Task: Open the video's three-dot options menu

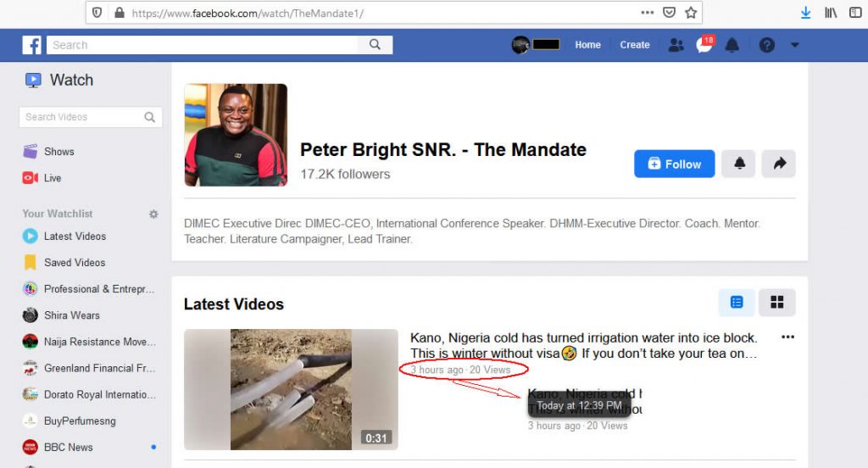Action: coord(787,337)
